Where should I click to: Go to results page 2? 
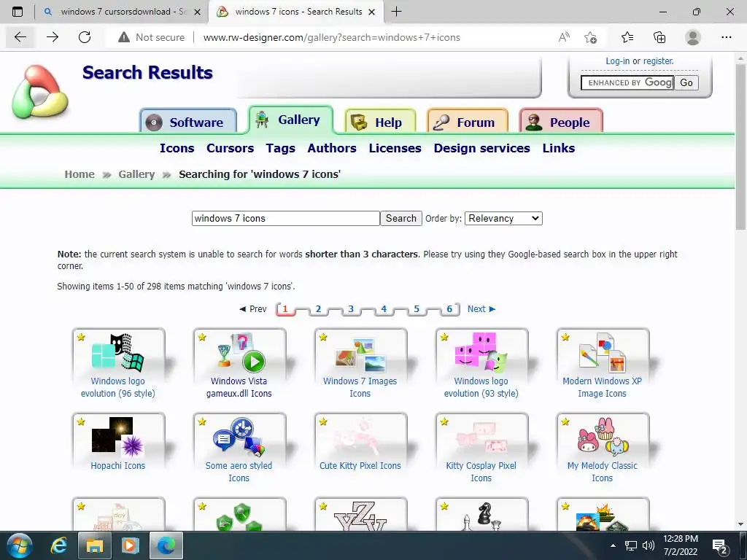pyautogui.click(x=318, y=308)
